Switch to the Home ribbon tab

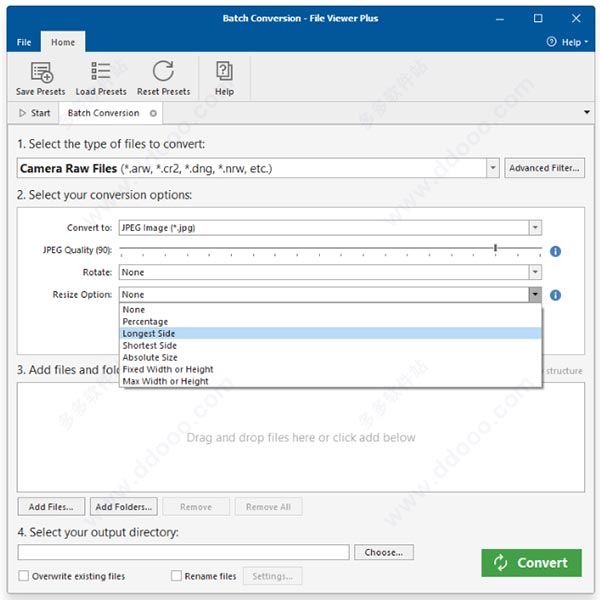point(63,42)
